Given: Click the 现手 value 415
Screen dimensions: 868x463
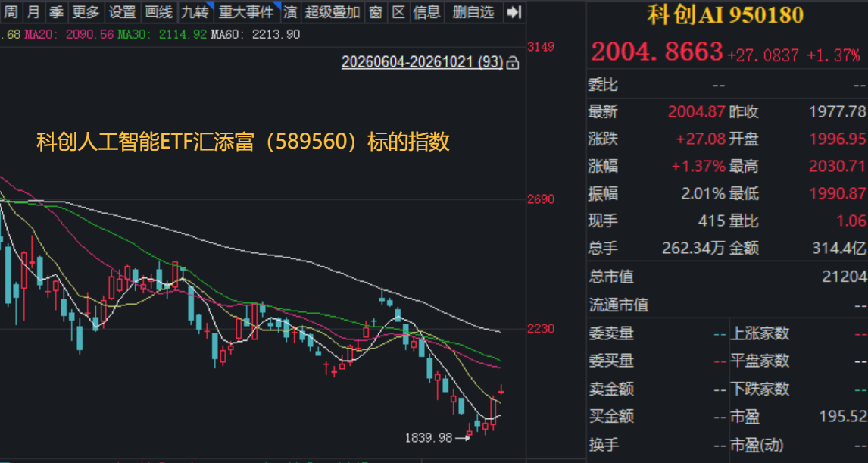Looking at the screenshot, I should 712,221.
